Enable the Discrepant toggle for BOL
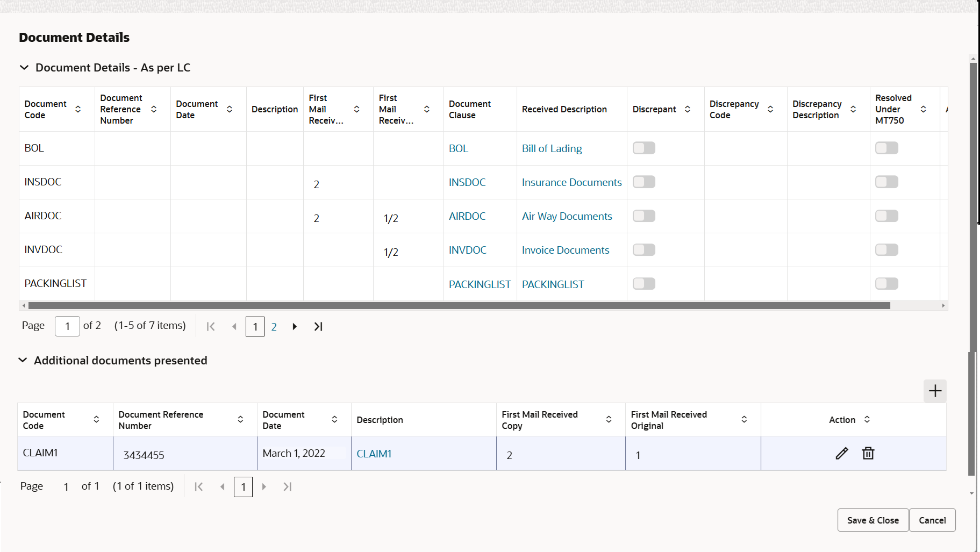 point(643,148)
